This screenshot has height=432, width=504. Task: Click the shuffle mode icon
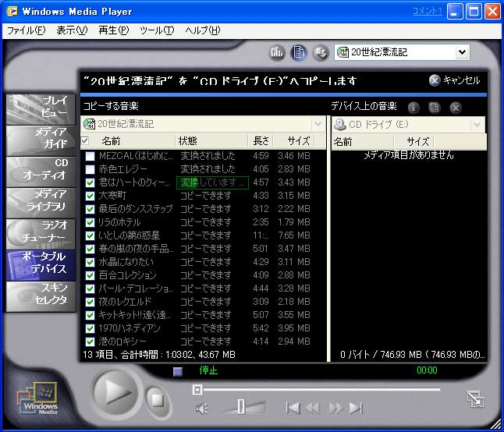pyautogui.click(x=320, y=52)
